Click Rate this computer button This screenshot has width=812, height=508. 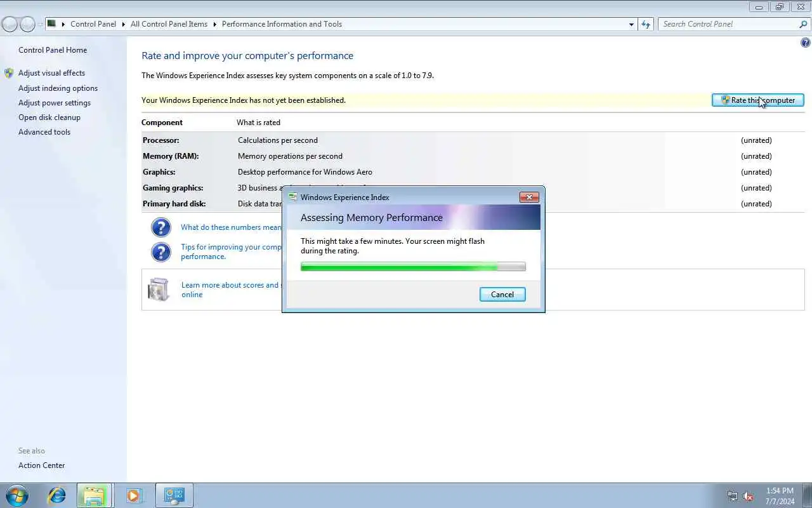[758, 100]
